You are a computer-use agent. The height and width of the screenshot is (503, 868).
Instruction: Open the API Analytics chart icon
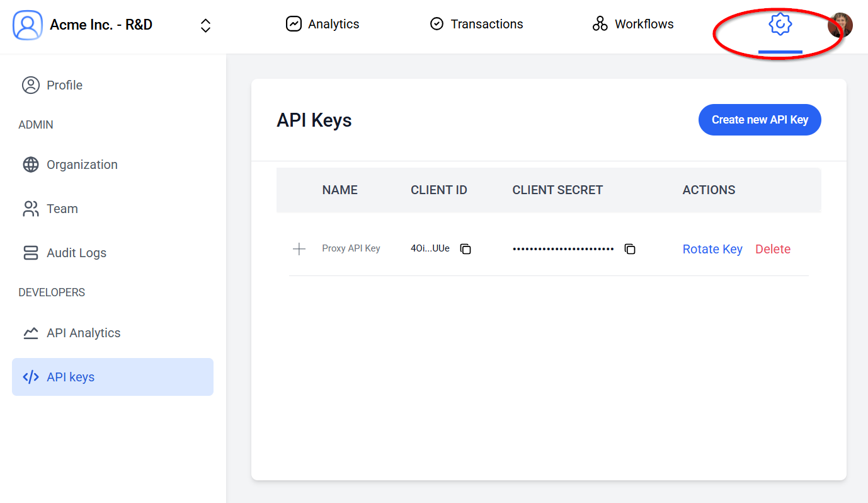tap(30, 332)
